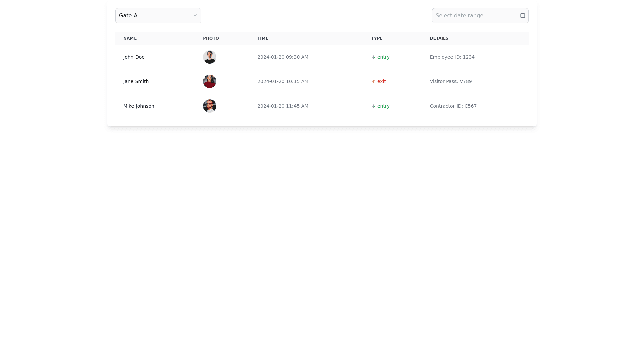
Task: Click the TIME column header
Action: 263,38
